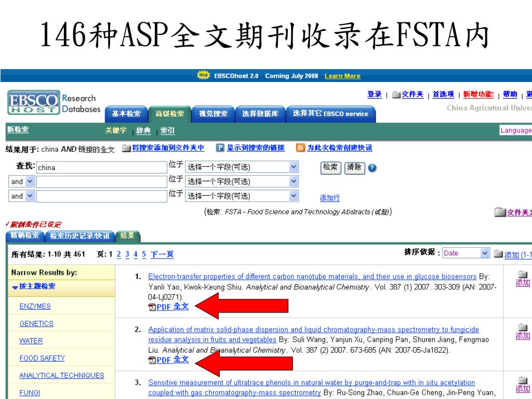The height and width of the screenshot is (399, 532).
Task: Click the 索引 sub-menu link
Action: tap(167, 130)
